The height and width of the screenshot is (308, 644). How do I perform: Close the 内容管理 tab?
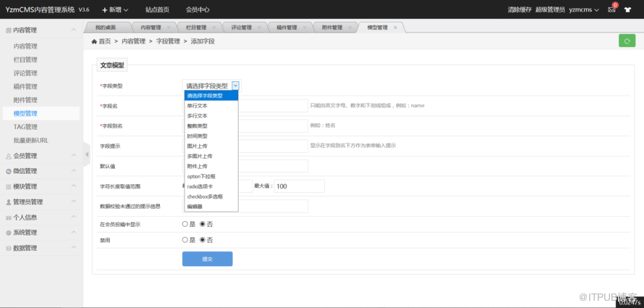point(169,28)
